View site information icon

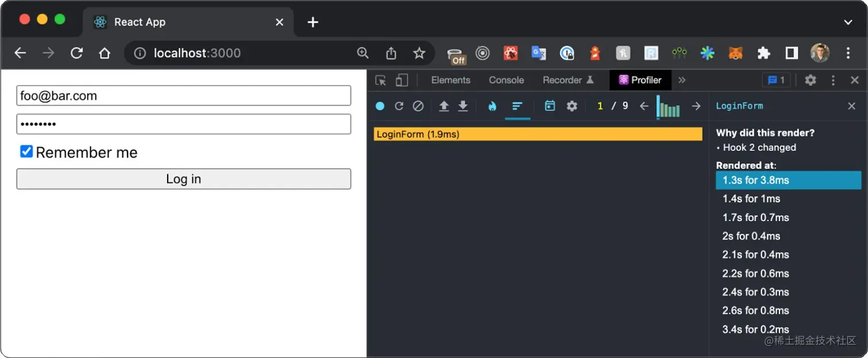139,53
